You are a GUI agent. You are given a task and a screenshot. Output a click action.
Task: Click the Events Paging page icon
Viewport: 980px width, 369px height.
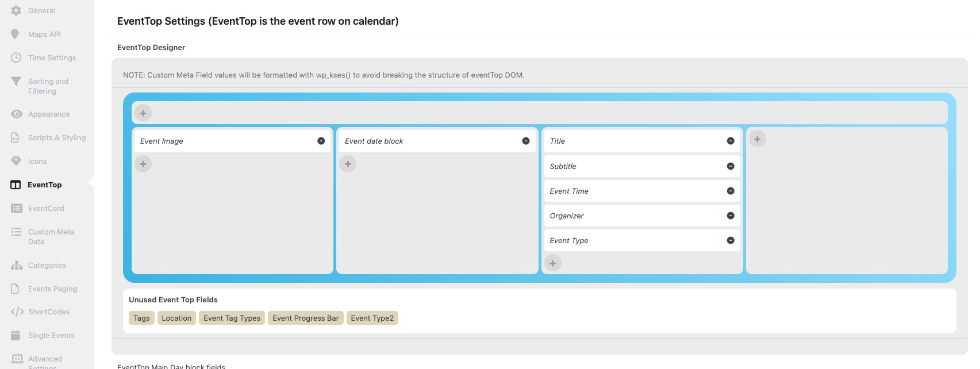click(15, 289)
